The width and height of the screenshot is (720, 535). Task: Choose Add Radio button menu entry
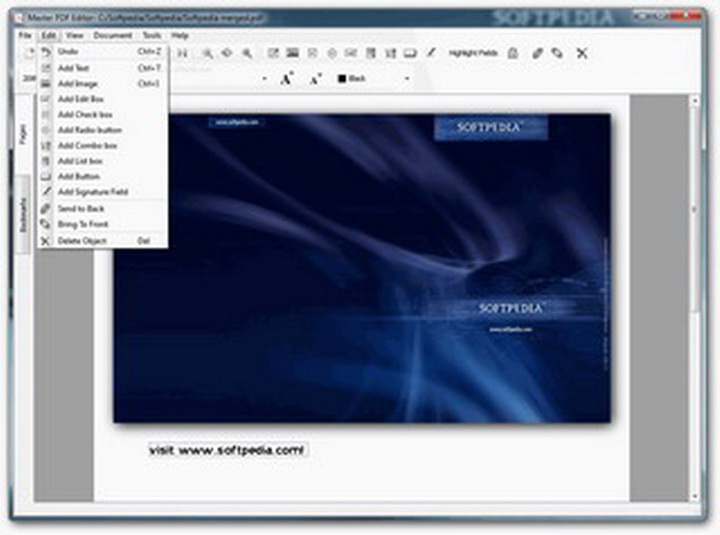103,130
